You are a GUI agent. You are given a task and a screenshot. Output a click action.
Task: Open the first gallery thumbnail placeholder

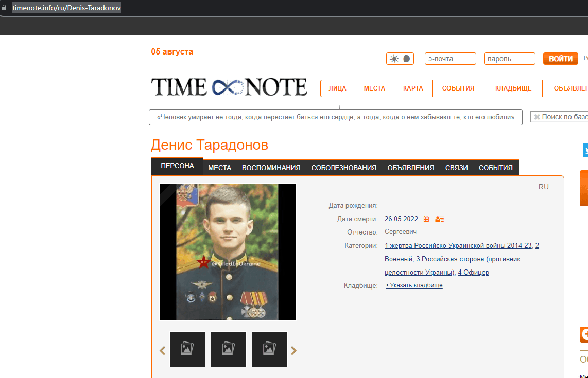click(187, 349)
